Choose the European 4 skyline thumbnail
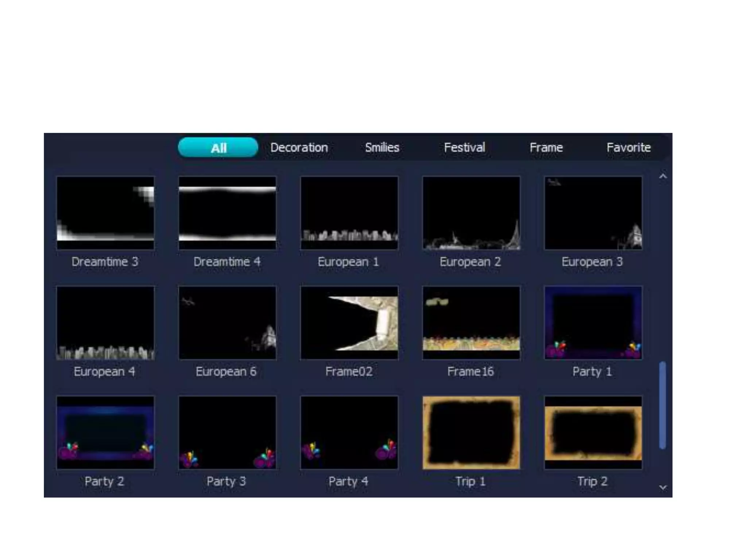This screenshot has width=747, height=560. click(x=105, y=323)
